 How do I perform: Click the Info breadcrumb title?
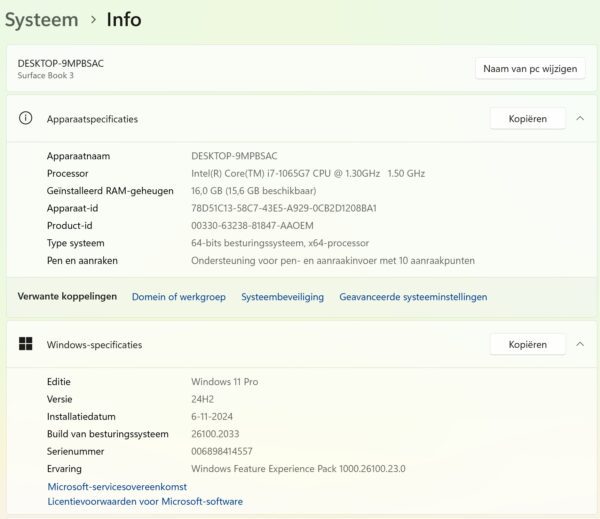(x=124, y=20)
